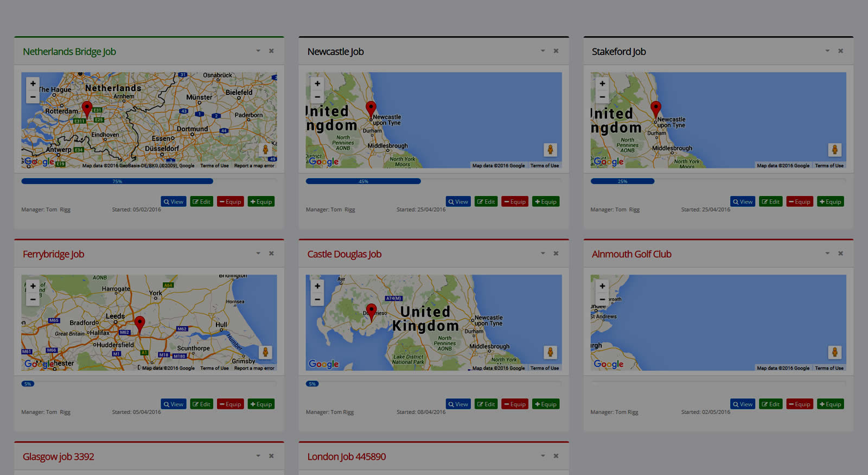868x475 pixels.
Task: Close the Newcastle Job panel
Action: click(556, 51)
